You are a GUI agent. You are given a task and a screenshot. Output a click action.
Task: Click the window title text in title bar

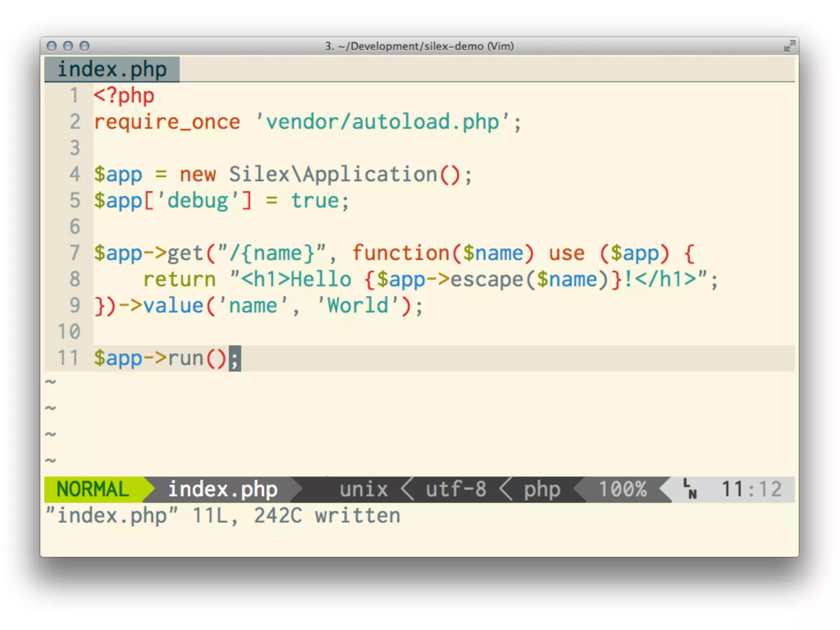coord(419,46)
